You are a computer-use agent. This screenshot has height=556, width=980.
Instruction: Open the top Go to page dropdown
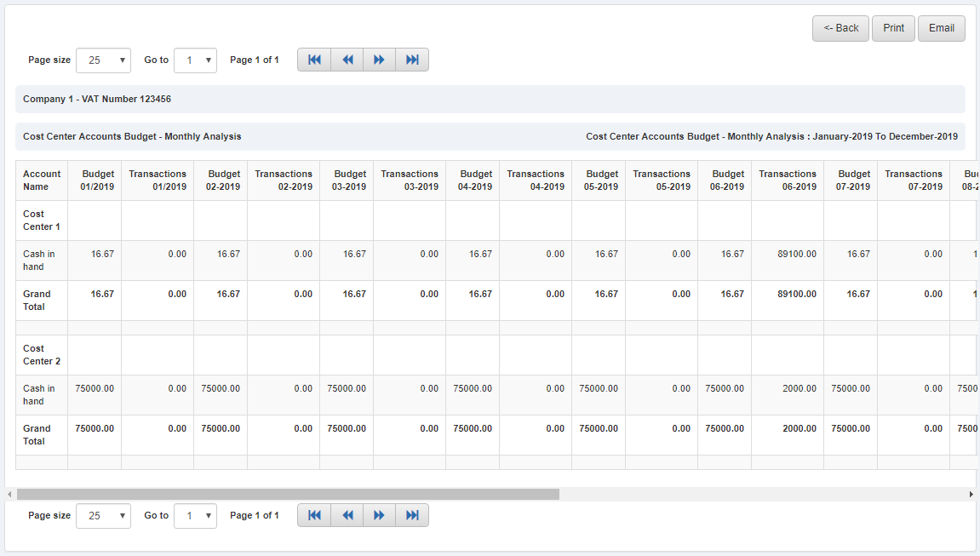(x=195, y=60)
